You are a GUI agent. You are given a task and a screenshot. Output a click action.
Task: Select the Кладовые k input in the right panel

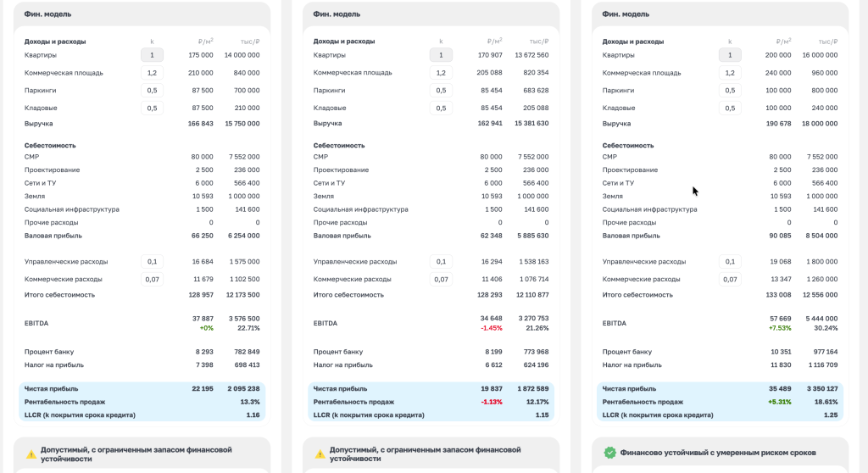[730, 108]
